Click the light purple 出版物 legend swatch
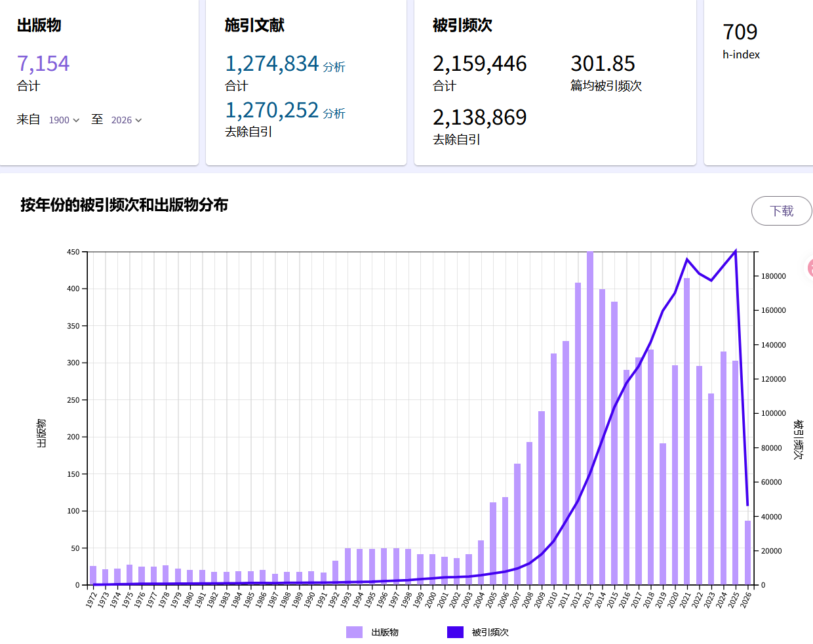 pos(354,632)
